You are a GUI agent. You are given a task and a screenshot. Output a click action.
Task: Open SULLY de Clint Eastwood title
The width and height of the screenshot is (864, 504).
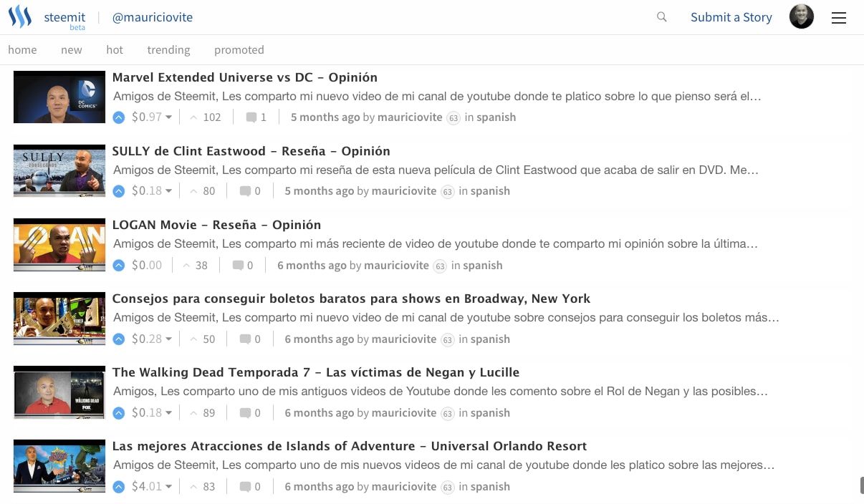[x=251, y=151]
